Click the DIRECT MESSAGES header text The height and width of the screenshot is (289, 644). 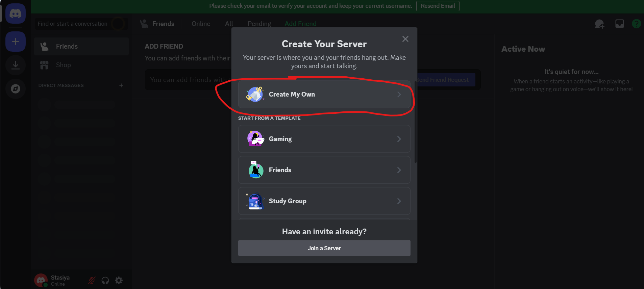click(x=61, y=85)
